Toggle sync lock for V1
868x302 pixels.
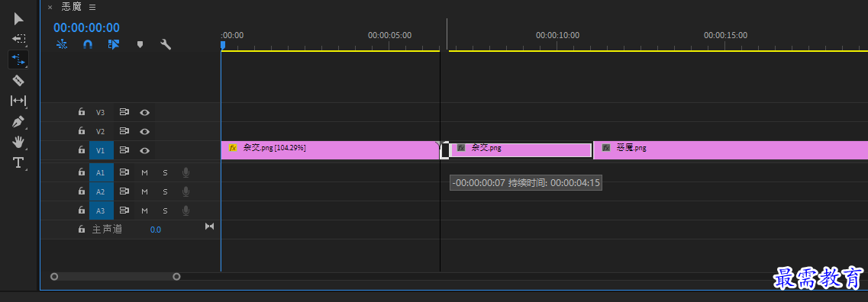(x=124, y=150)
